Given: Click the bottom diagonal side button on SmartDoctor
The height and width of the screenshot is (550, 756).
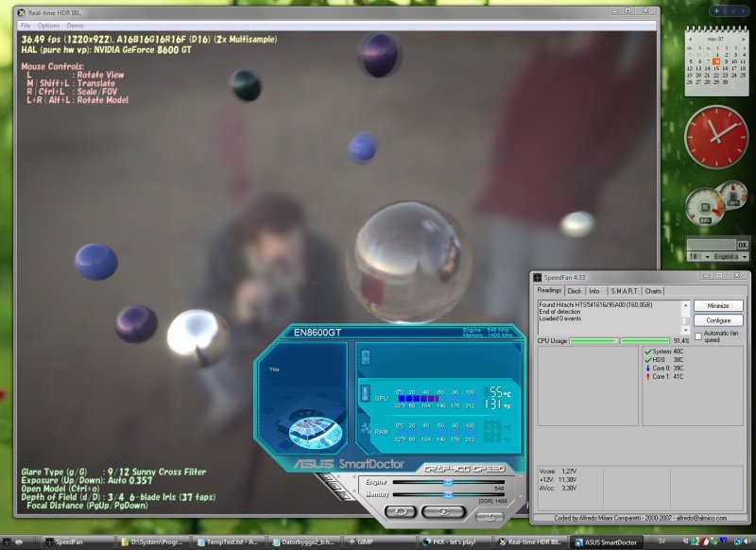Looking at the screenshot, I should (342, 494).
